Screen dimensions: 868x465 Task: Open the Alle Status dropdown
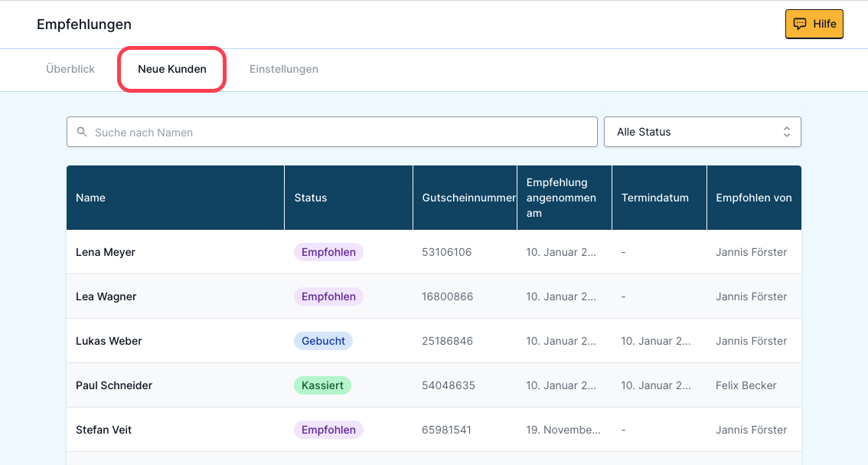click(703, 132)
